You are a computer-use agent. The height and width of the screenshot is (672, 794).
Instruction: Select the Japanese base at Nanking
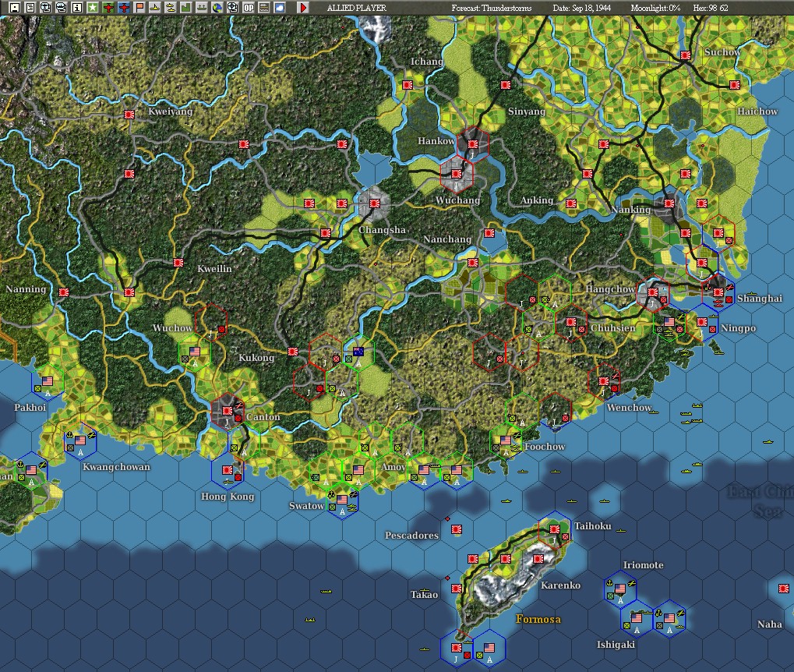[669, 203]
